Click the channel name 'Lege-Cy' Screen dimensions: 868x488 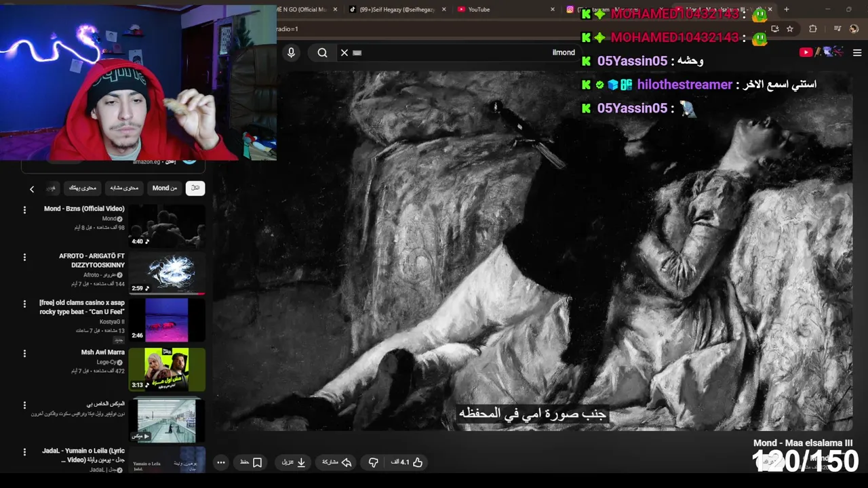tap(106, 363)
